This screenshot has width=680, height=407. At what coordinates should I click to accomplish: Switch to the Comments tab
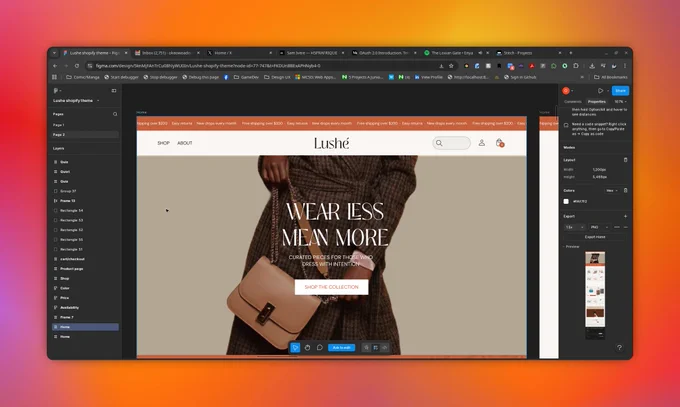click(573, 102)
